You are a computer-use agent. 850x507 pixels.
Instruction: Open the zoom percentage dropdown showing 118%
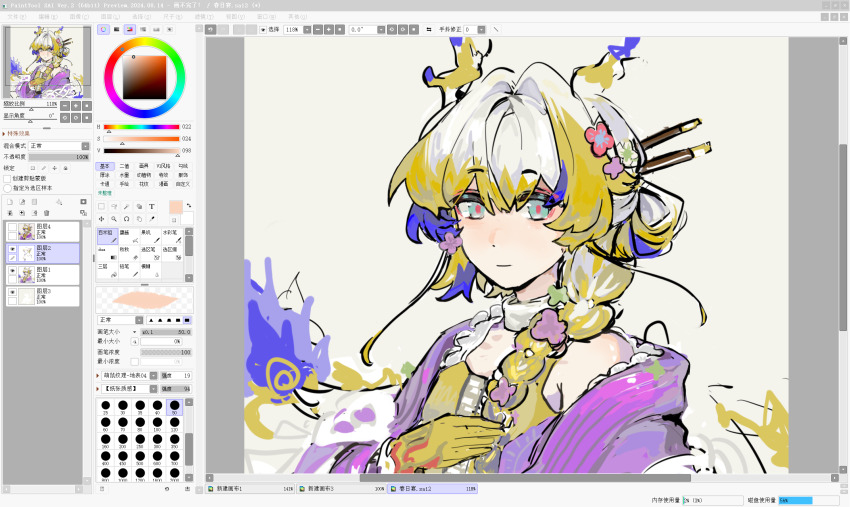[x=307, y=29]
